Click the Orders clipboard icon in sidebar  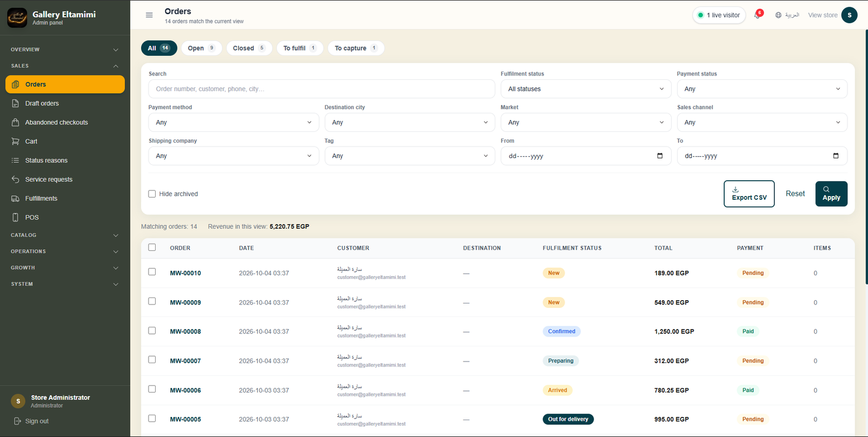pos(15,84)
